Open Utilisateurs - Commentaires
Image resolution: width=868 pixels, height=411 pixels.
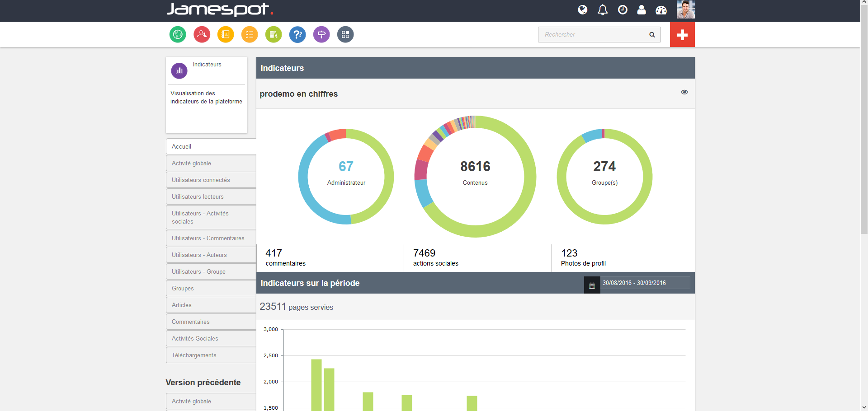211,238
